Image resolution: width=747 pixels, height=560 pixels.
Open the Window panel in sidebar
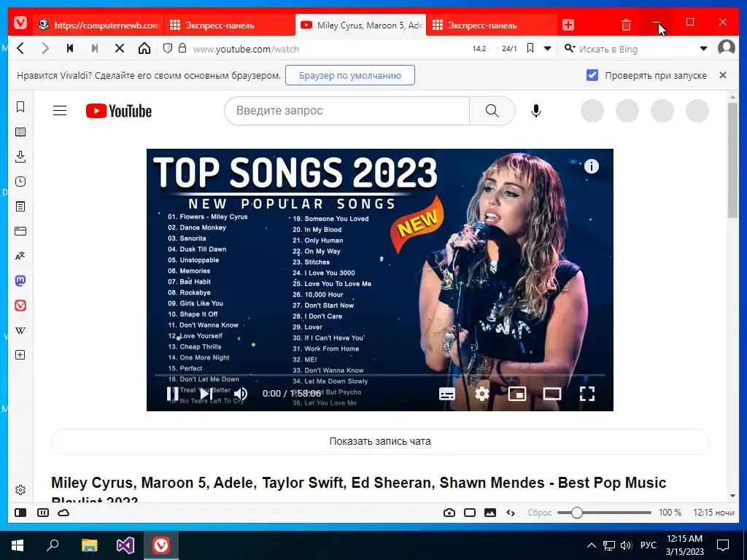coord(20,231)
